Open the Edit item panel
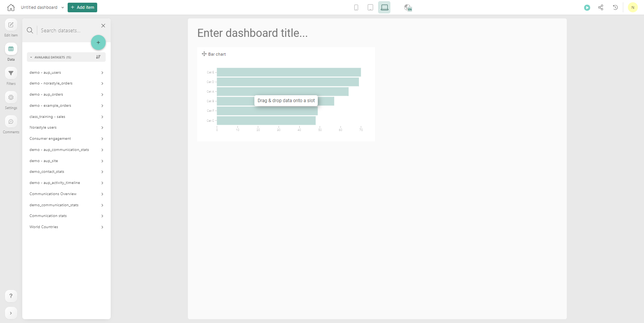The width and height of the screenshot is (644, 323). [11, 25]
